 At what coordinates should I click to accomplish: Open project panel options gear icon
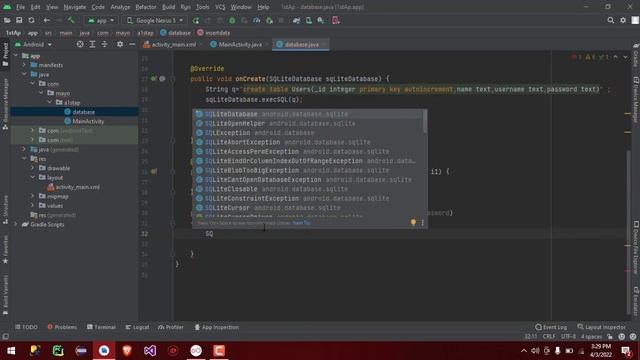pos(120,44)
